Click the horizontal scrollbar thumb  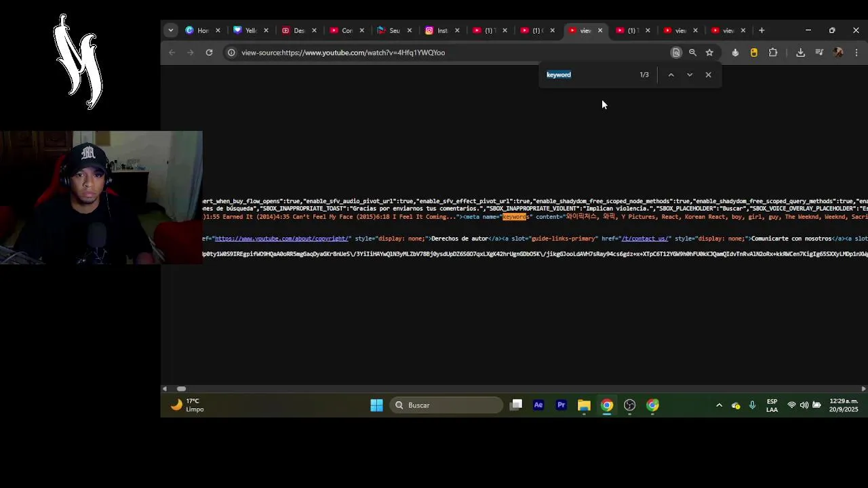click(x=181, y=388)
